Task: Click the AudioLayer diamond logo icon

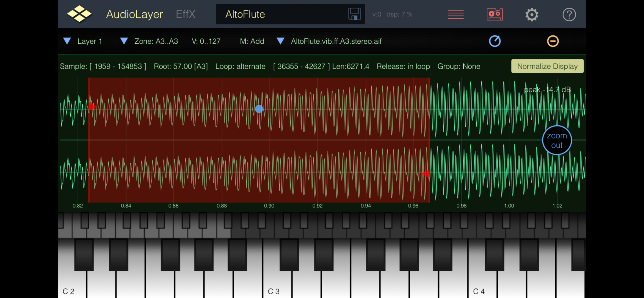Action: coord(79,14)
